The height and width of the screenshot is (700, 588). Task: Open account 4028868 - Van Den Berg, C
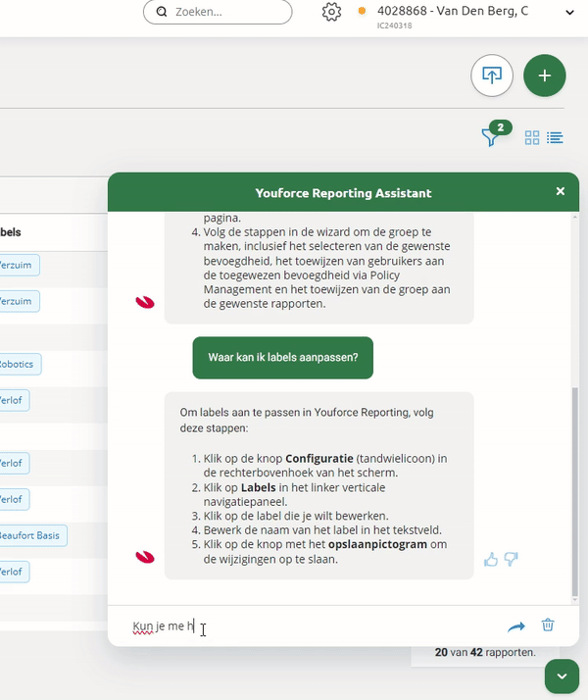(453, 11)
